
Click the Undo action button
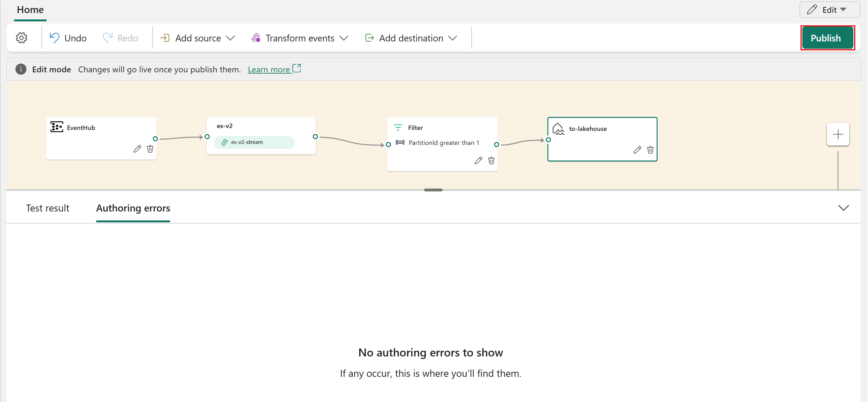(x=69, y=38)
